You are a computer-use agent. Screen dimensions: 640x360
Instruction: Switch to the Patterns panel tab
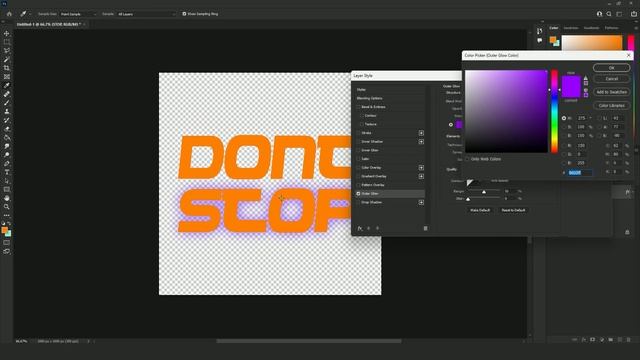[611, 28]
